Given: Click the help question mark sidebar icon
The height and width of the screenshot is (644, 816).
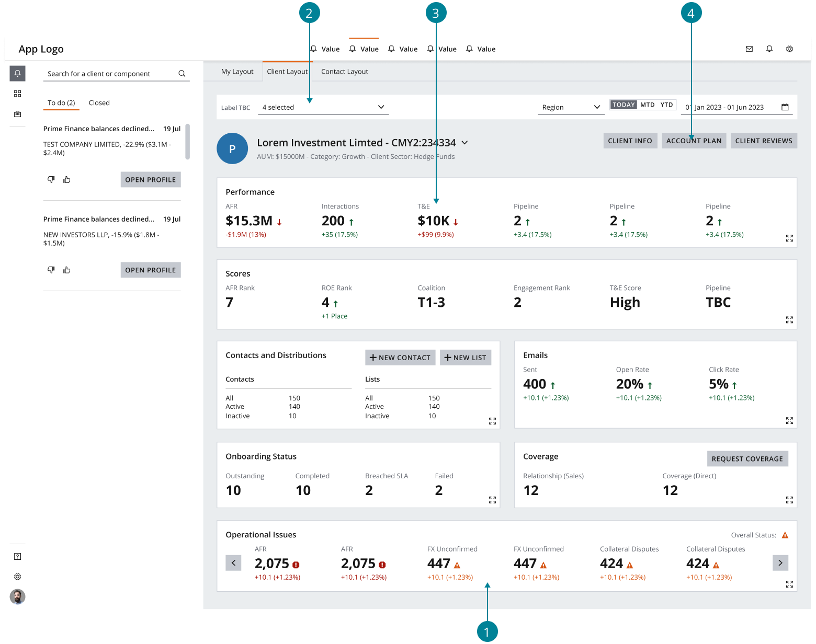Looking at the screenshot, I should pos(17,556).
